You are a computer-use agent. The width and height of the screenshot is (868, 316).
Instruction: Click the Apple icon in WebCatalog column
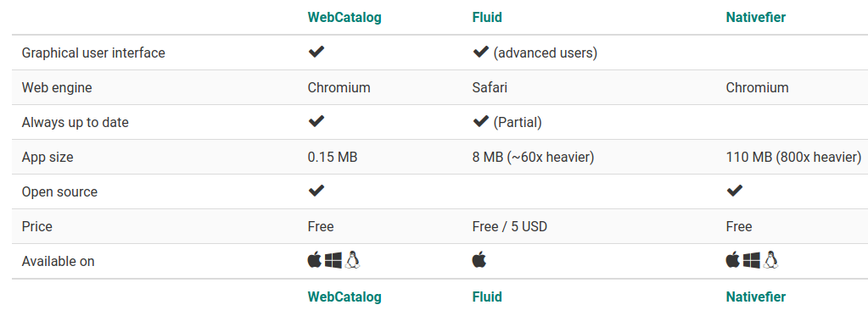coord(315,259)
